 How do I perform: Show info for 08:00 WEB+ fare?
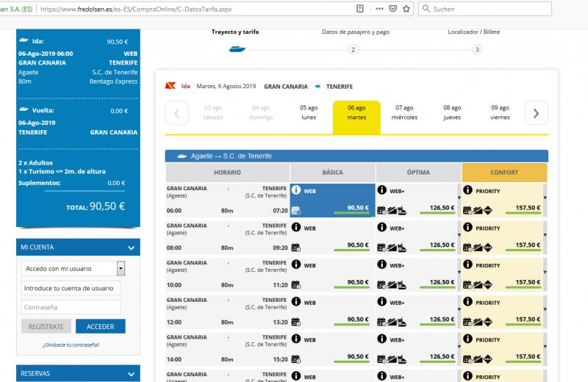381,227
